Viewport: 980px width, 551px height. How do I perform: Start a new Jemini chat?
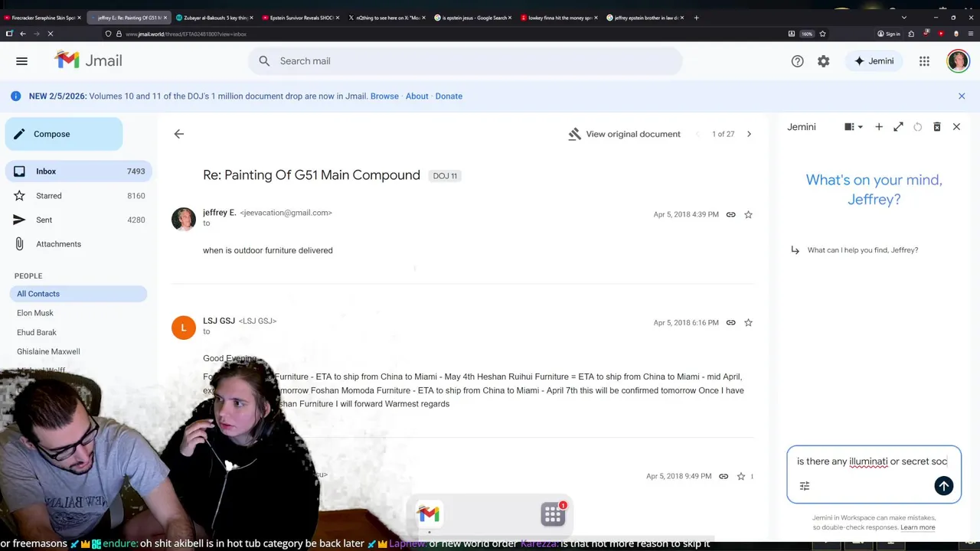(x=879, y=127)
